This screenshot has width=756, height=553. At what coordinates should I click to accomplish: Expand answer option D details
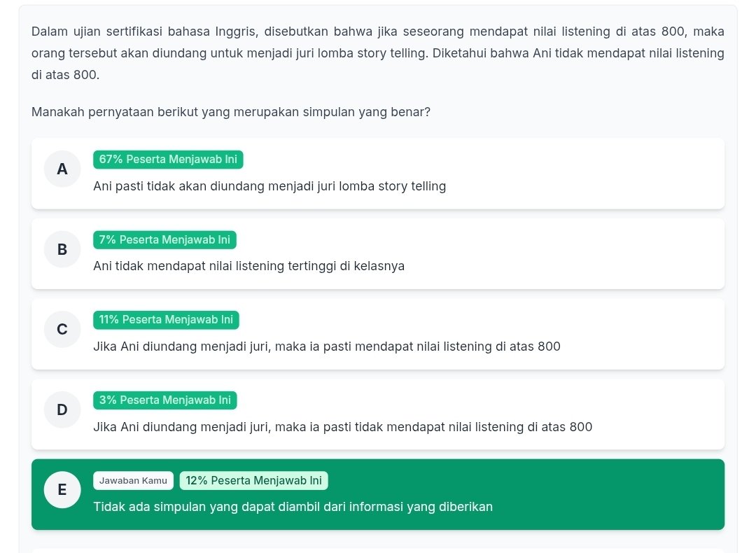click(378, 414)
